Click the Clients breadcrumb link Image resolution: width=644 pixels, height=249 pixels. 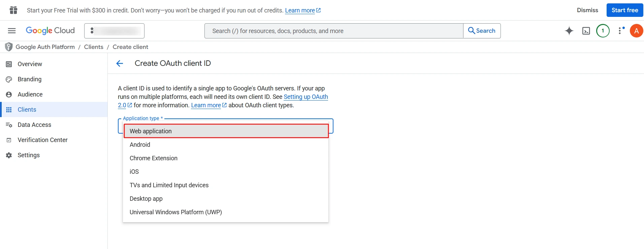(94, 47)
